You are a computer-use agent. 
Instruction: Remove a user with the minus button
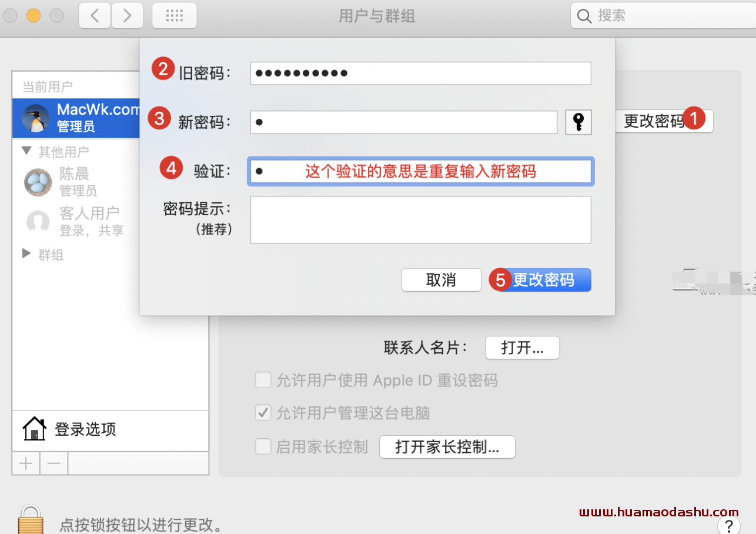(54, 463)
